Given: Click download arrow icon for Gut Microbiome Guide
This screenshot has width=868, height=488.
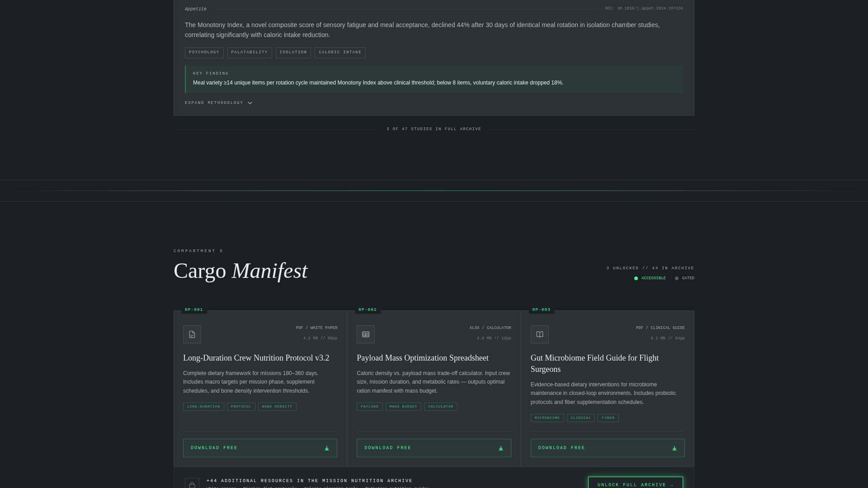Looking at the screenshot, I should click(x=674, y=448).
